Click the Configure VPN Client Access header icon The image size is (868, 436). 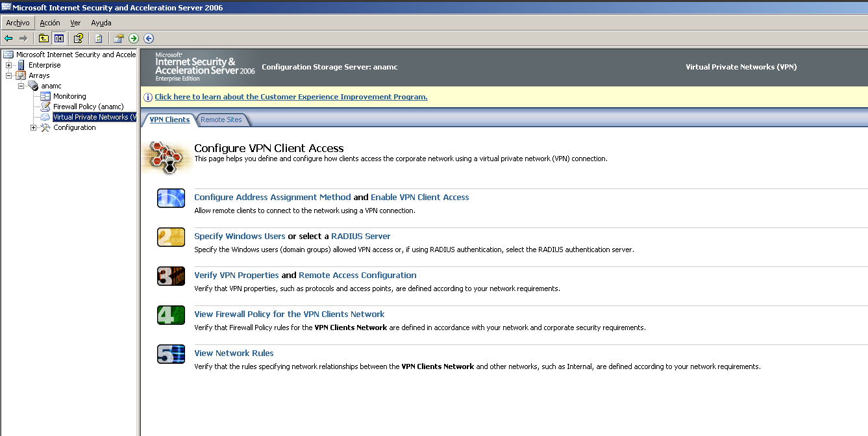coord(167,157)
